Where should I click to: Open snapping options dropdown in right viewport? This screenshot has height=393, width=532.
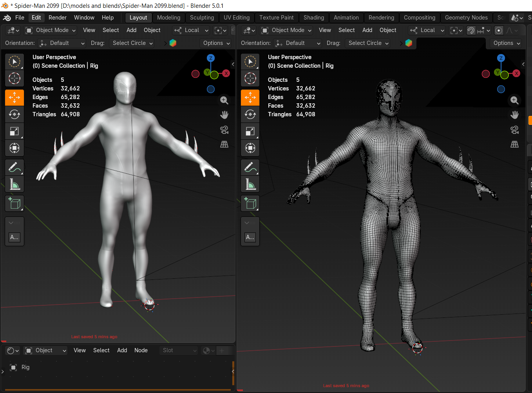click(x=484, y=30)
